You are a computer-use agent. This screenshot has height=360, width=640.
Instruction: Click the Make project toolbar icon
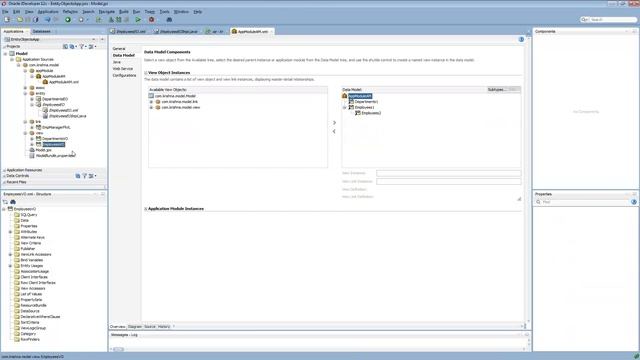[111, 20]
